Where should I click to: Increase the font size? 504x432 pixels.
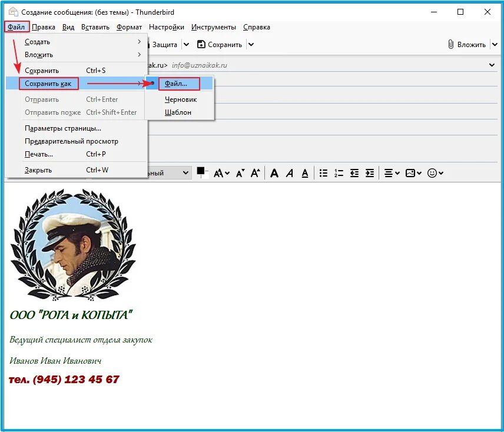click(x=254, y=172)
